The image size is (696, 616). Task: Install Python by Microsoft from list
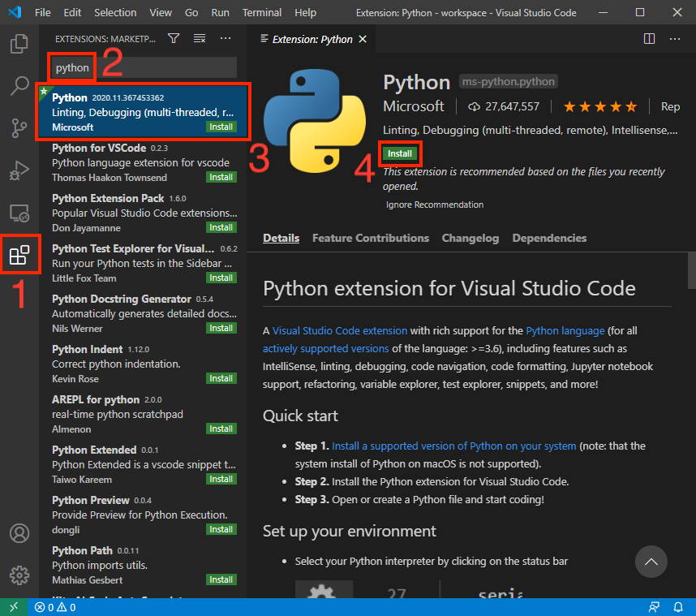point(221,127)
